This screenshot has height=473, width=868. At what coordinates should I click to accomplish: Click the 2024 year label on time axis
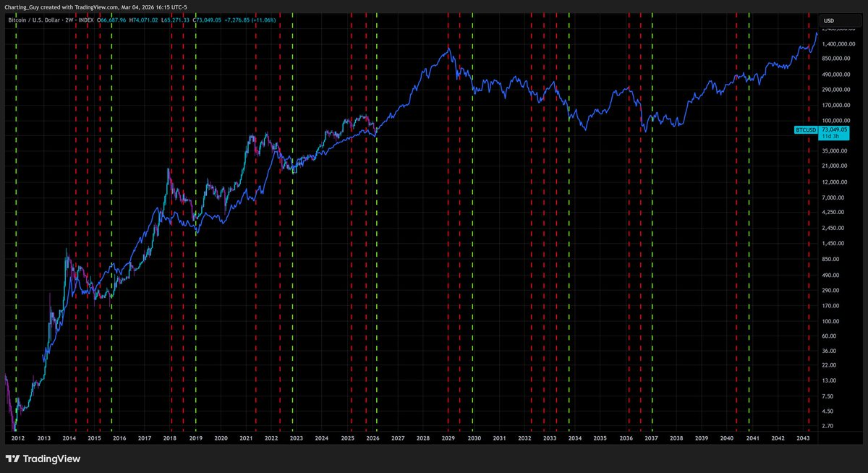322,438
